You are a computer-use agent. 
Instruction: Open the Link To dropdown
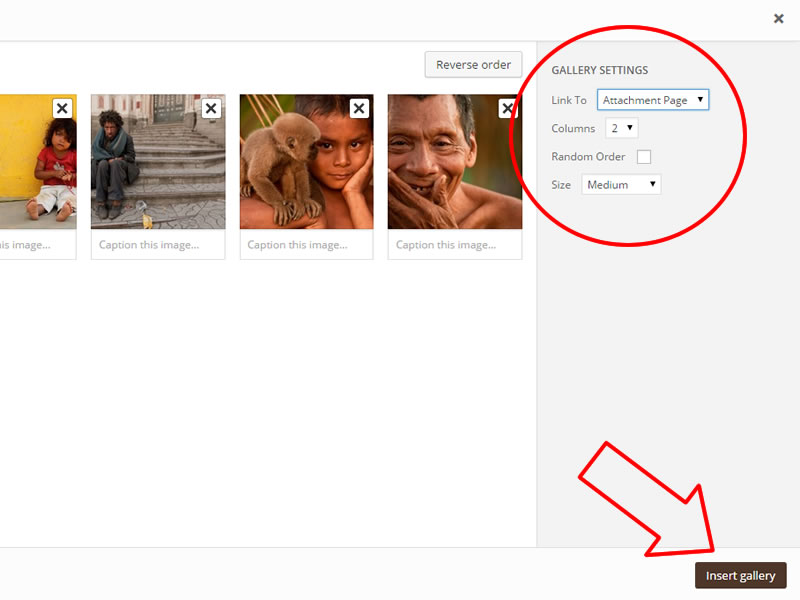[653, 100]
